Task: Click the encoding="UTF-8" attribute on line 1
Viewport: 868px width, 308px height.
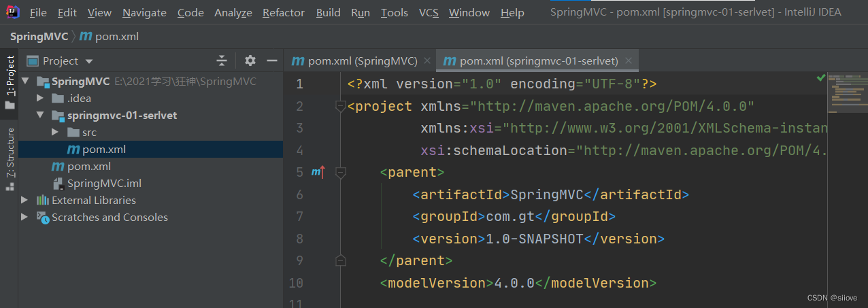Action: coord(574,84)
